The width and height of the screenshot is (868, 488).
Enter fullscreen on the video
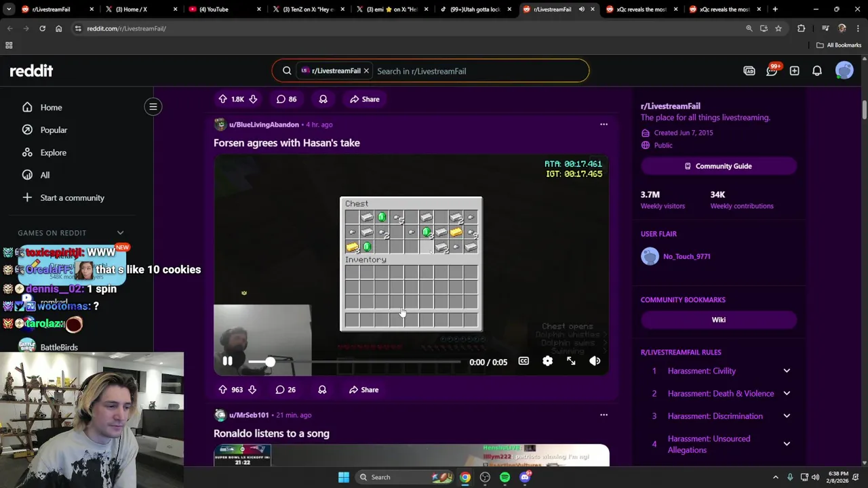point(571,361)
